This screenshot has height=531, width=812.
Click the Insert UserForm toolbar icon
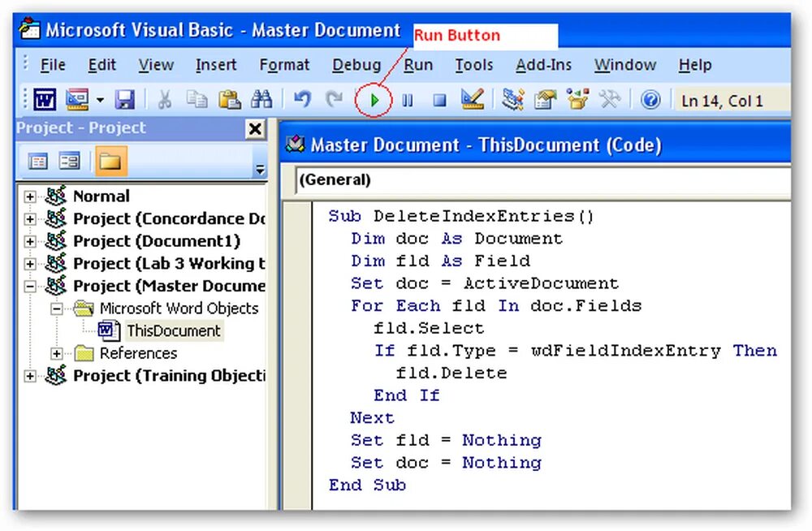coord(76,99)
